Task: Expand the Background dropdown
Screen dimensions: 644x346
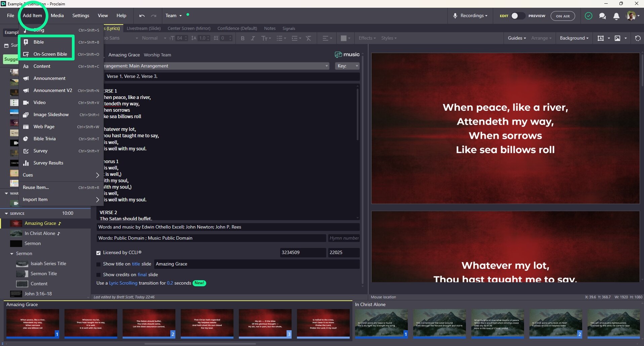Action: (574, 38)
